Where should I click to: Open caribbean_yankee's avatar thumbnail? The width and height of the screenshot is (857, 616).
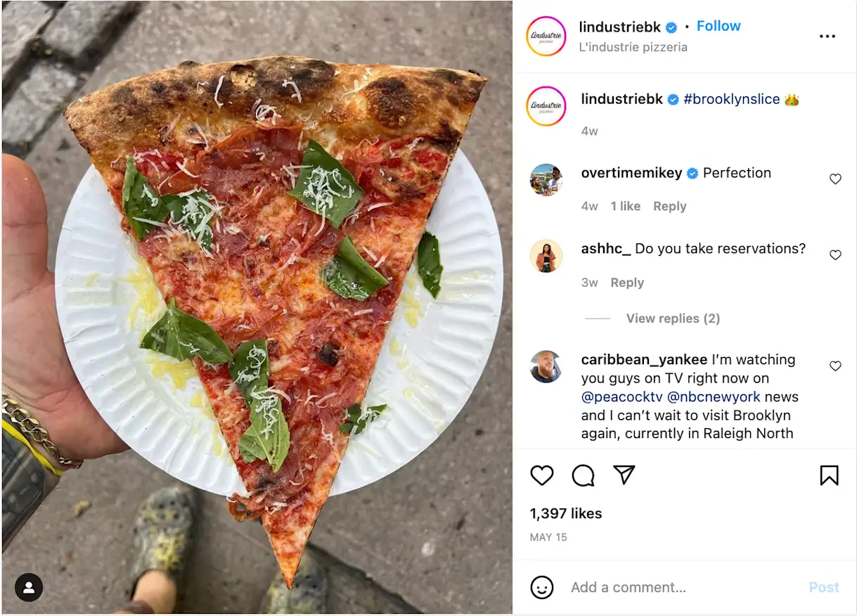[x=546, y=366]
